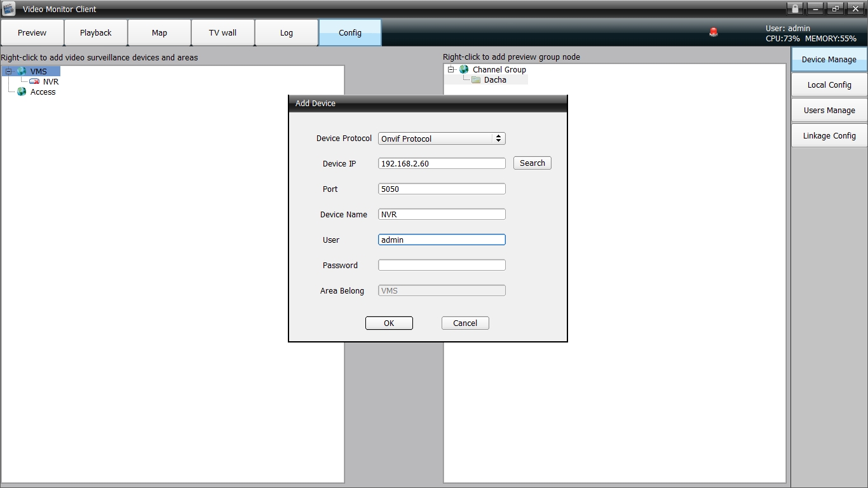This screenshot has width=868, height=488.
Task: Click the red alarm light icon
Action: coord(713,32)
